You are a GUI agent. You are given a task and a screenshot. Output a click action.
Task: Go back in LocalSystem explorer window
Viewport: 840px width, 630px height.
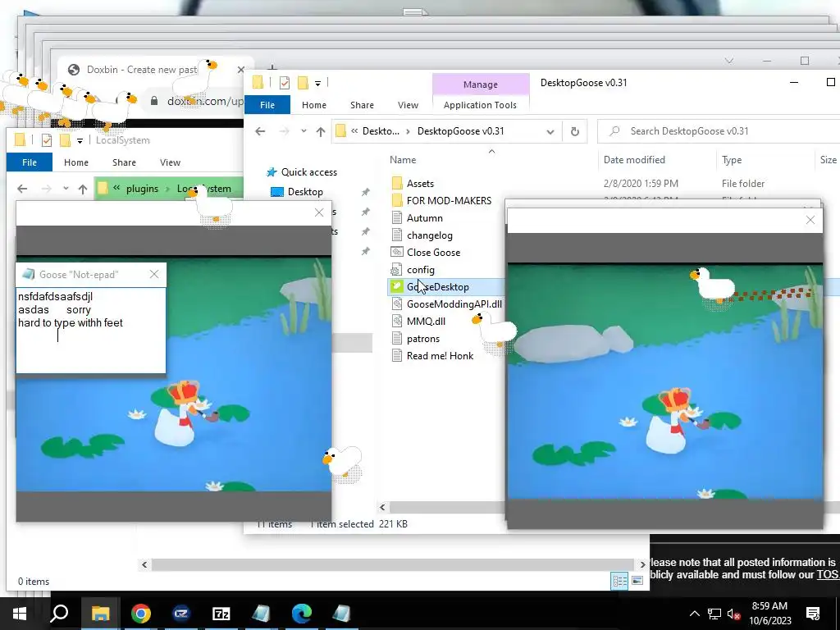pos(22,189)
